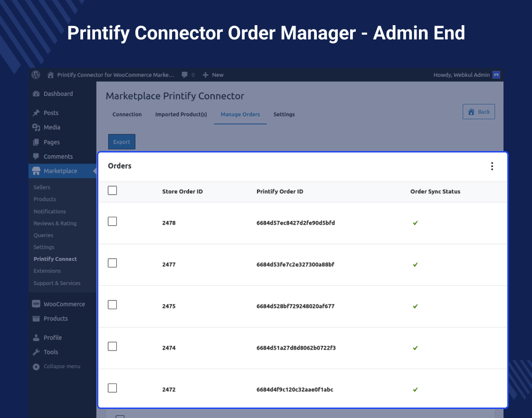Viewport: 532px width, 418px height.
Task: Check the box for order 2474
Action: [112, 346]
